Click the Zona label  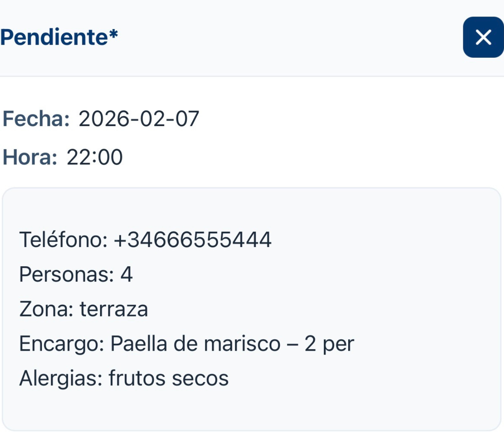coord(46,309)
